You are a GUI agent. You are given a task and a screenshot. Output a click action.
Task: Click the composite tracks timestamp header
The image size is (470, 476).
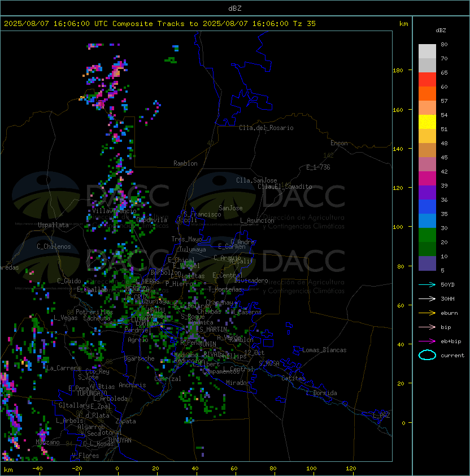coord(160,24)
